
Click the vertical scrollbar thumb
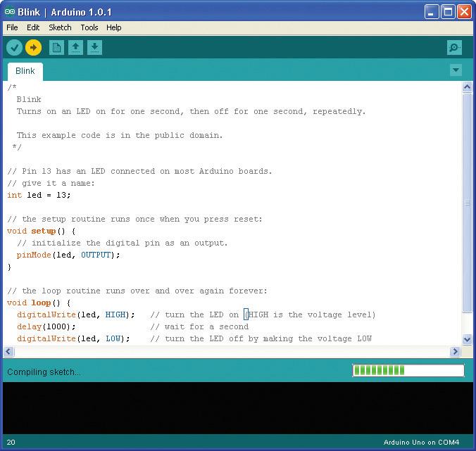click(x=467, y=203)
